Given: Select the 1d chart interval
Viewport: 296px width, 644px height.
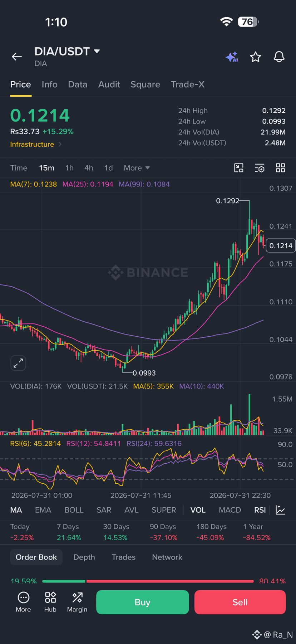Looking at the screenshot, I should pos(108,168).
